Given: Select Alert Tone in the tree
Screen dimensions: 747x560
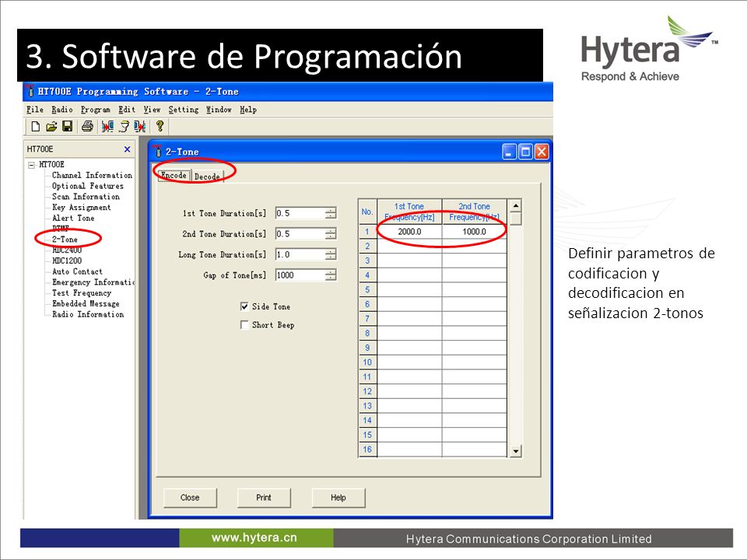Looking at the screenshot, I should [73, 218].
